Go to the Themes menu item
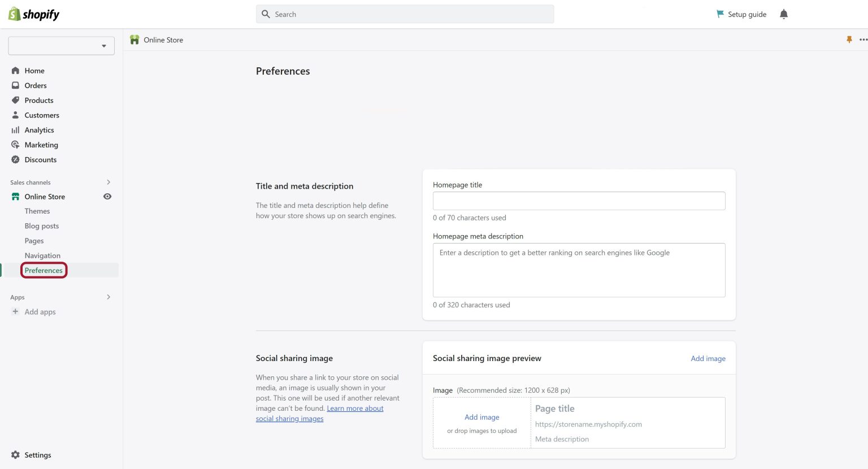Image resolution: width=868 pixels, height=469 pixels. pos(37,211)
